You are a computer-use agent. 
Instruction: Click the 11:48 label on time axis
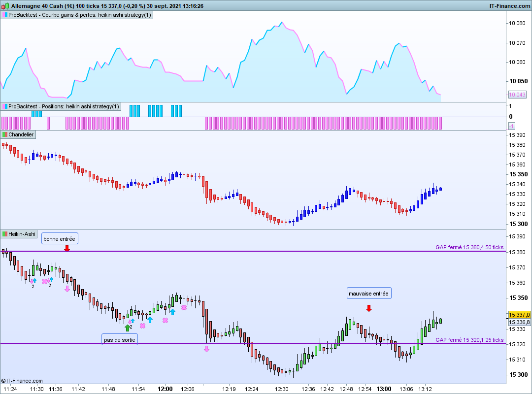pos(108,389)
